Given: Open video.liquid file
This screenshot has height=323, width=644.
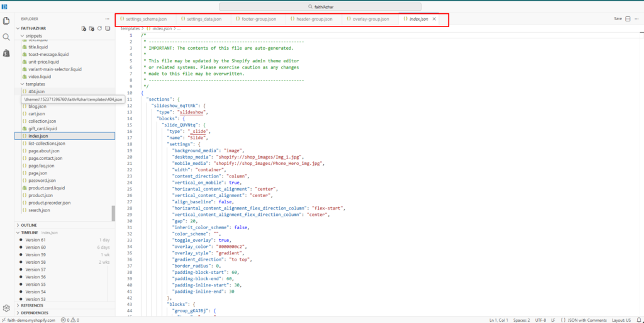Looking at the screenshot, I should pyautogui.click(x=40, y=76).
